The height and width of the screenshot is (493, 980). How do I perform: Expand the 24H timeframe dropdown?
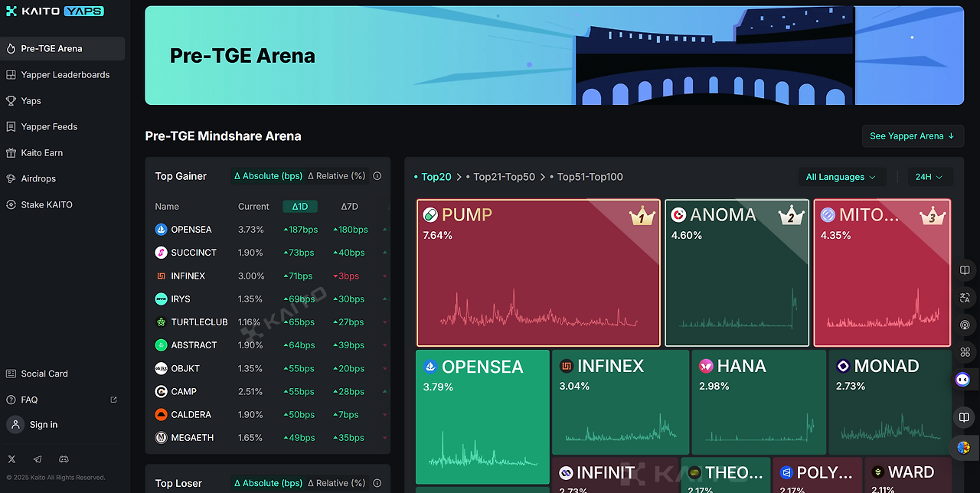(x=929, y=177)
